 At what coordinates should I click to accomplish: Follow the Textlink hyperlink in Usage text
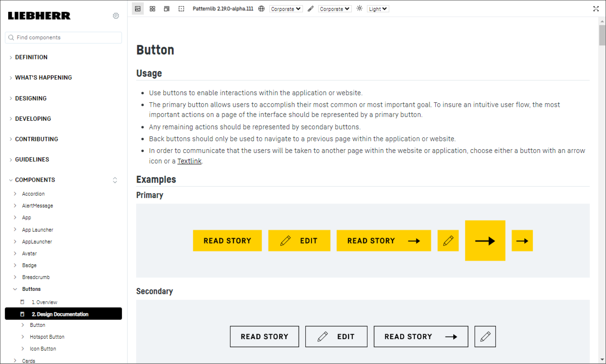[189, 161]
